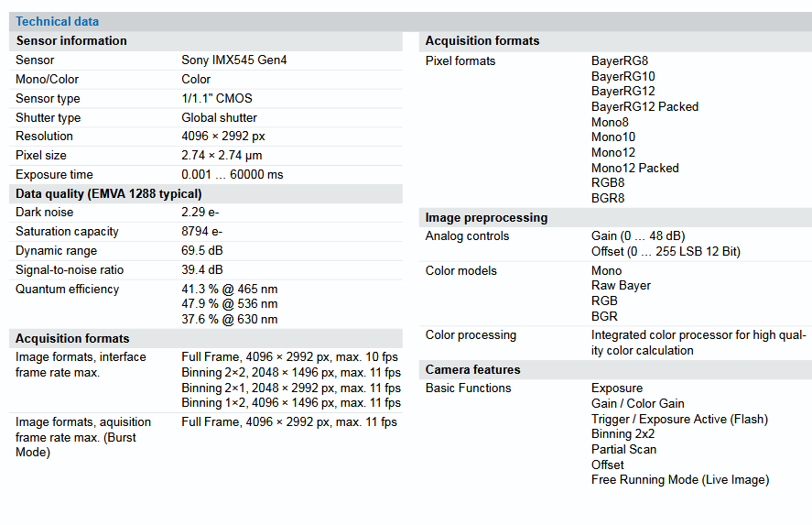This screenshot has width=812, height=525.
Task: Select the Sensor information section header
Action: [71, 40]
